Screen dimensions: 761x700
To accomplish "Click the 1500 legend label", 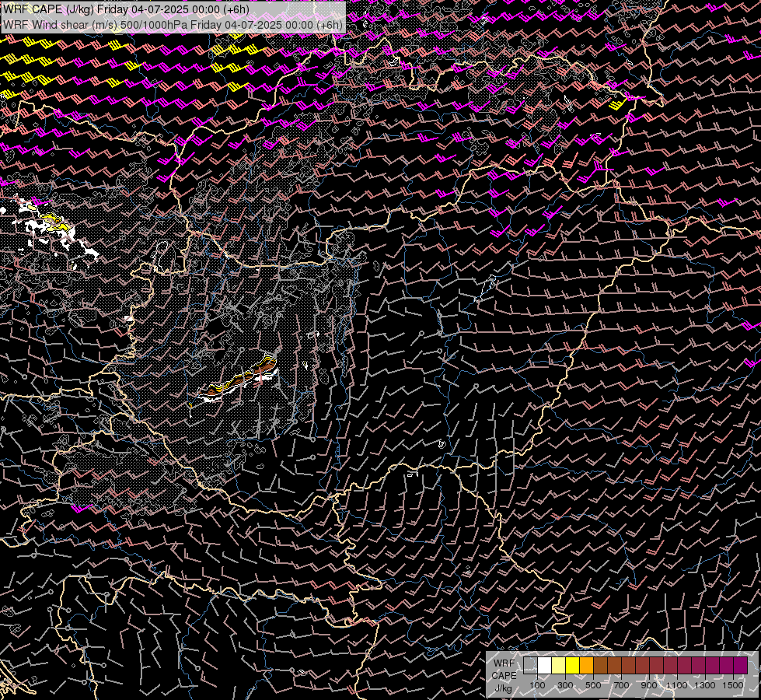I will coord(733,685).
